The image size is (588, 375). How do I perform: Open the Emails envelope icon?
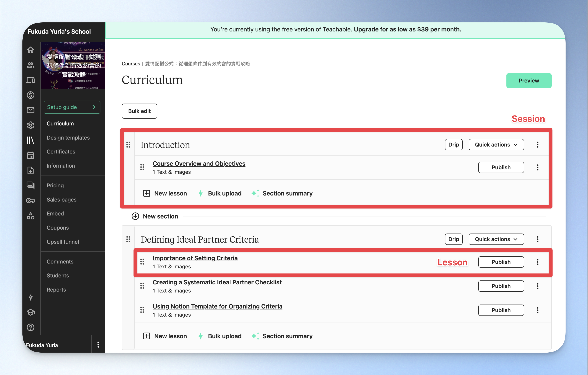(31, 110)
